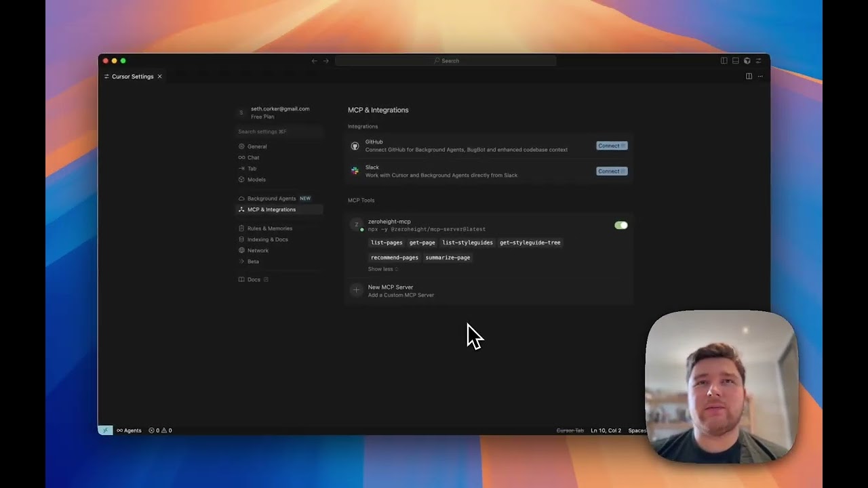Open Background Agents settings
The image size is (868, 488).
click(x=274, y=199)
